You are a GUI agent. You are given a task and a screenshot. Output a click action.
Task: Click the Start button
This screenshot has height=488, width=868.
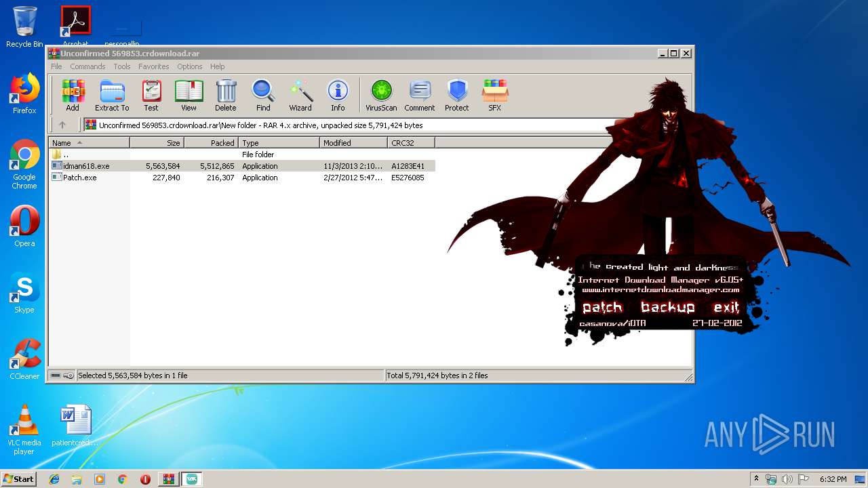click(19, 479)
